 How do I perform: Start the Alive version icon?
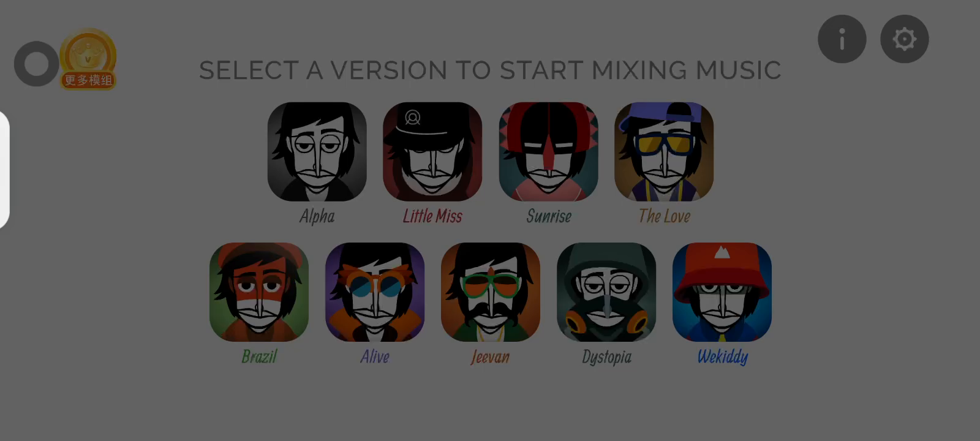(375, 292)
